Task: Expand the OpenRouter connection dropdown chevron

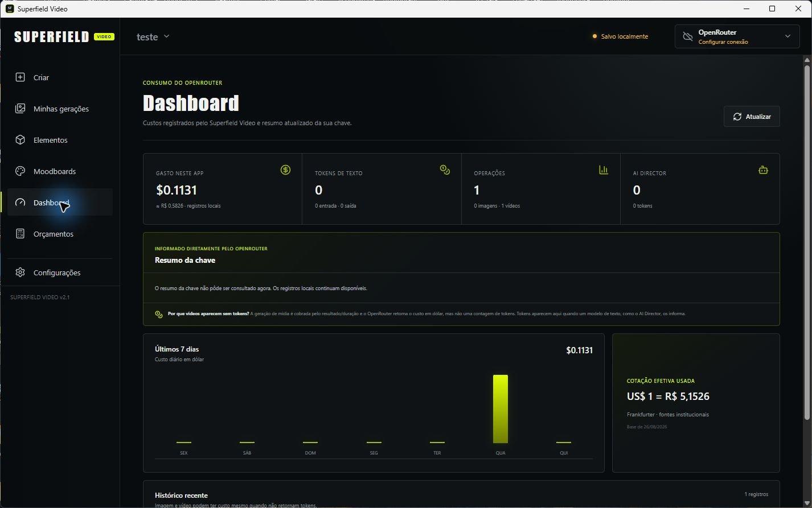Action: click(788, 36)
